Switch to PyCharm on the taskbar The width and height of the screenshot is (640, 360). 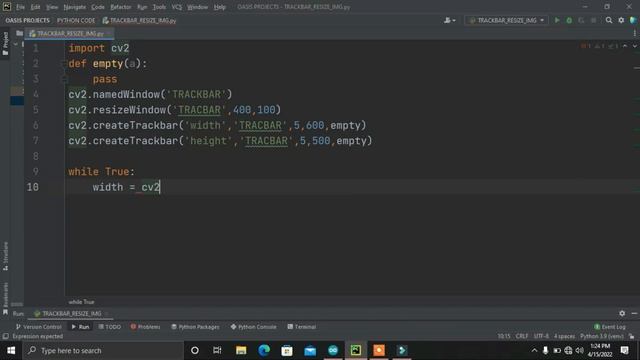(356, 351)
